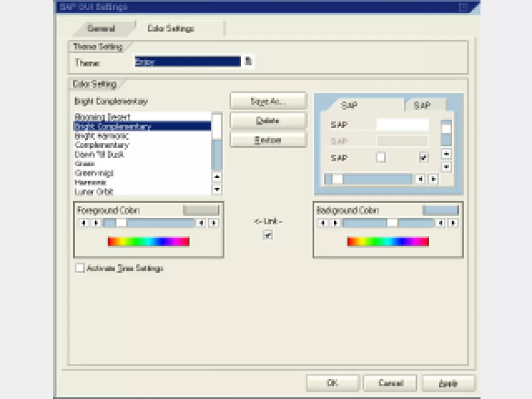The image size is (532, 399).
Task: Click the Foreground Color swatch
Action: pos(201,210)
